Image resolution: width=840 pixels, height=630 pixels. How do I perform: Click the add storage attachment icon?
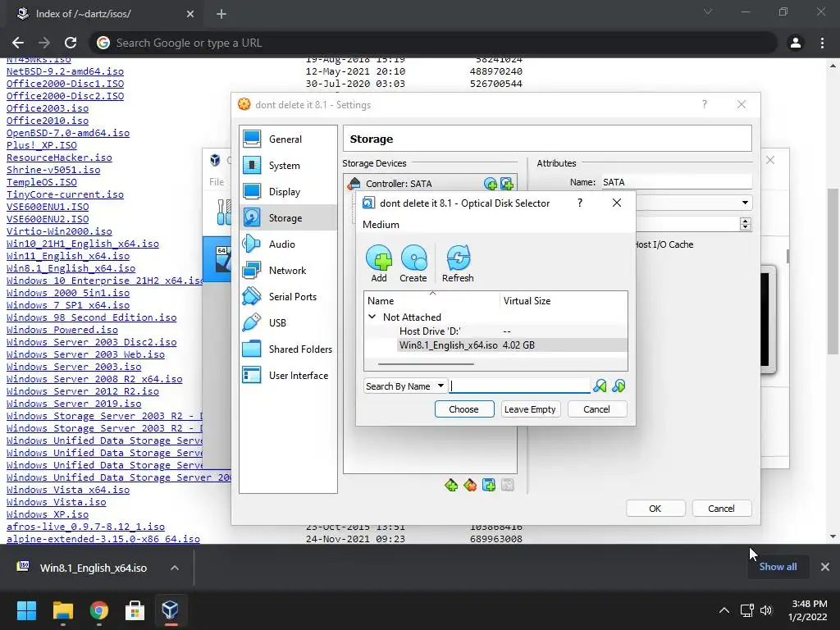point(489,486)
